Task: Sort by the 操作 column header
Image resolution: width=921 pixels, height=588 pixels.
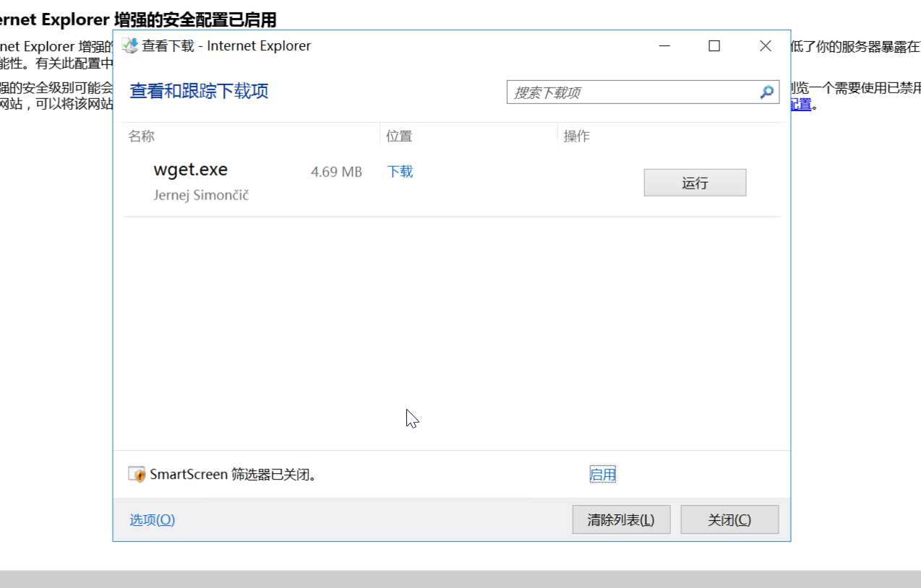Action: (577, 137)
